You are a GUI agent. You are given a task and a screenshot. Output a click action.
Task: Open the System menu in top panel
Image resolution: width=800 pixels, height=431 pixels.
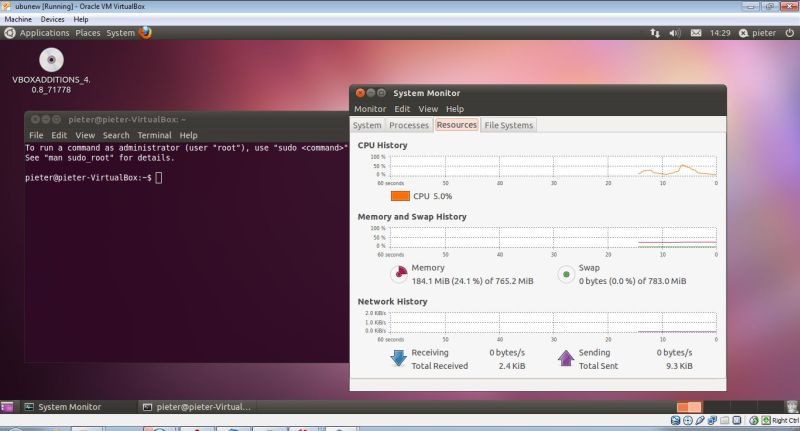click(x=120, y=33)
